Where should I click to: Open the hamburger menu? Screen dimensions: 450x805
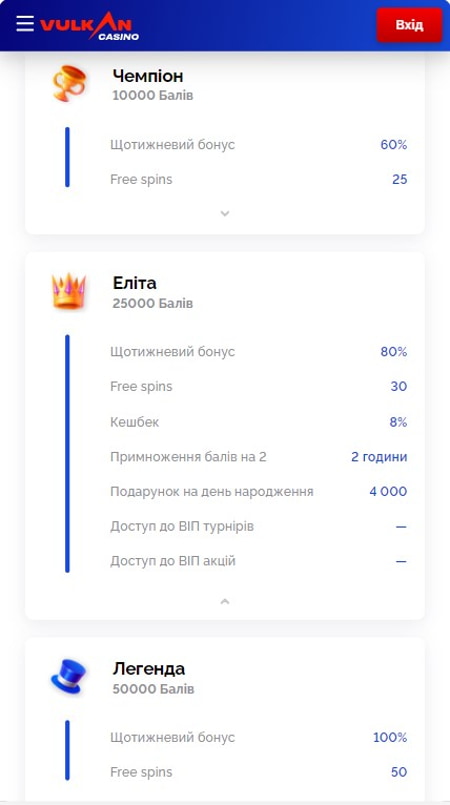click(x=25, y=24)
